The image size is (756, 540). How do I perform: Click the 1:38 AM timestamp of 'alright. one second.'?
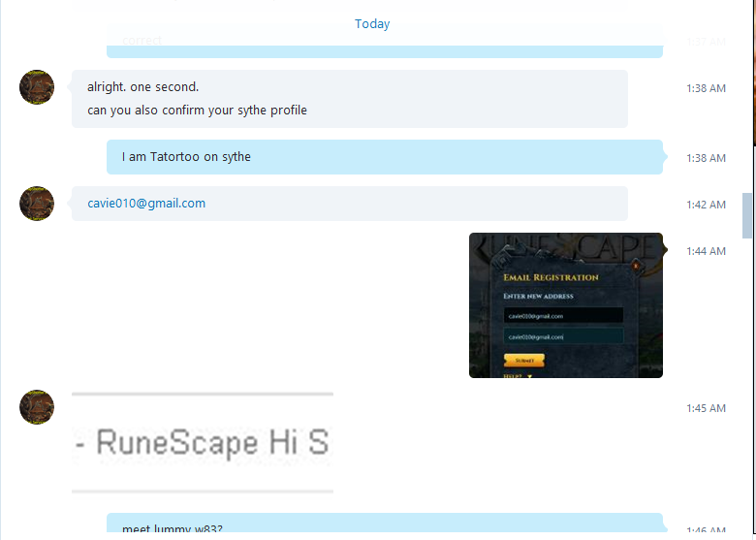point(706,88)
